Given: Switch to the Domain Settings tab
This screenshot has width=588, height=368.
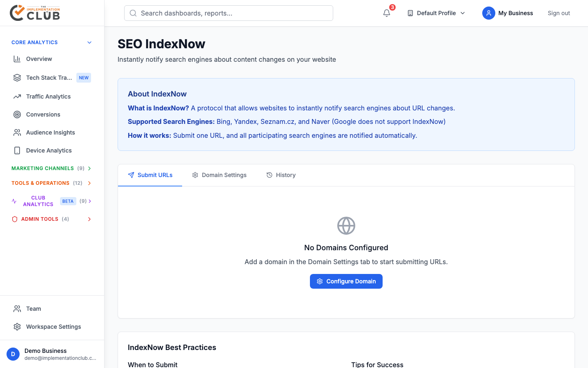Looking at the screenshot, I should (219, 175).
